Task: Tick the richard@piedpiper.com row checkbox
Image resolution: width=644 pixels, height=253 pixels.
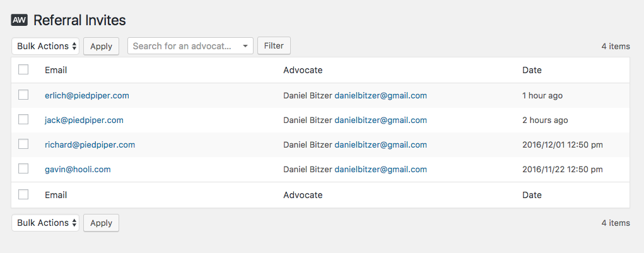Action: [x=23, y=144]
